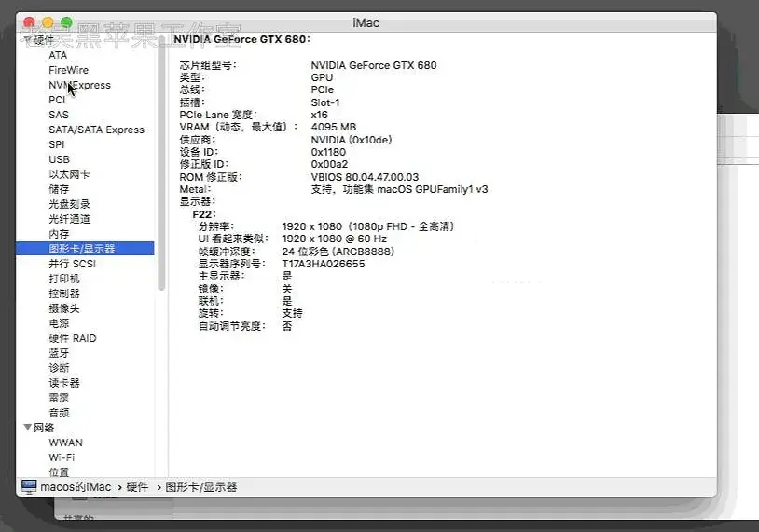This screenshot has width=759, height=532.
Task: Click the 1920 x 1080 @ 60 Hz value
Action: tap(334, 239)
